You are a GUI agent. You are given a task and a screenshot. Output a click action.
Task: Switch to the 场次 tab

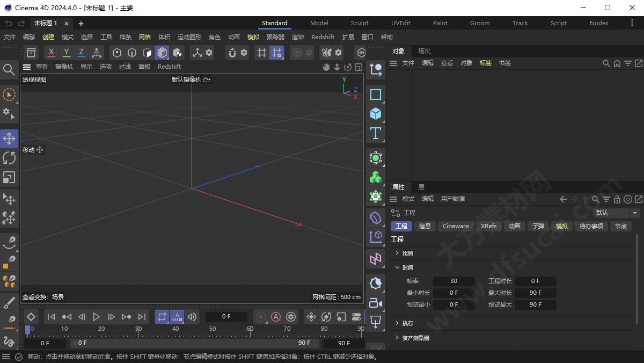(425, 51)
